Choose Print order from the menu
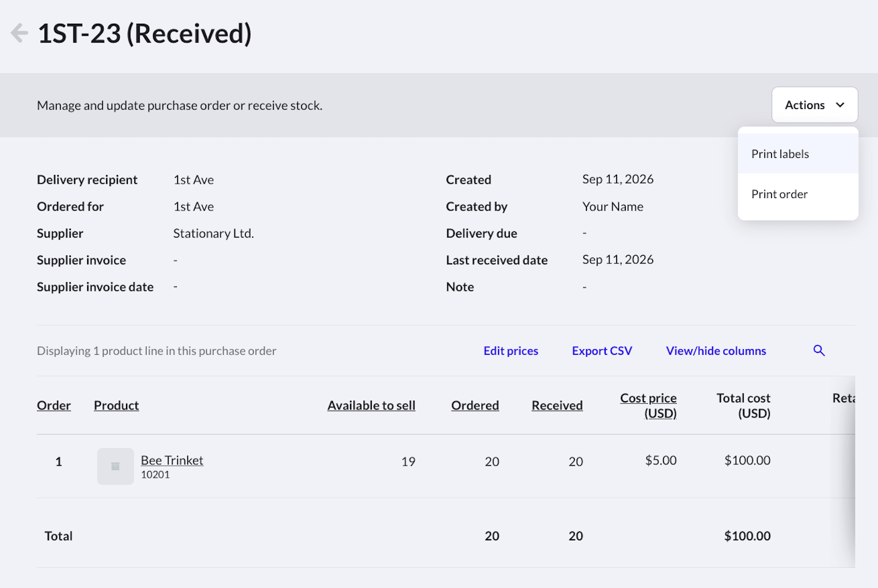The image size is (878, 588). [798, 194]
